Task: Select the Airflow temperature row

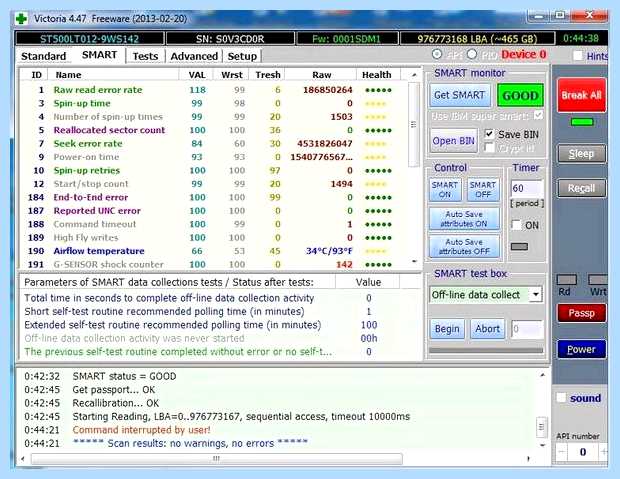Action: (214, 251)
